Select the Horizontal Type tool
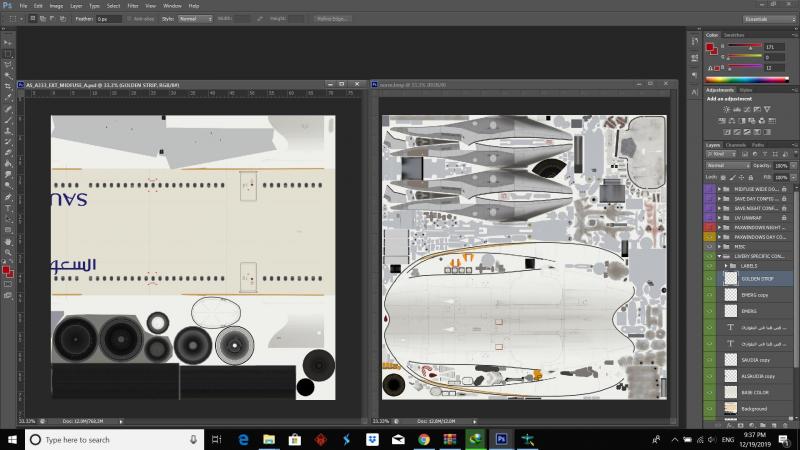The width and height of the screenshot is (800, 450). click(7, 208)
